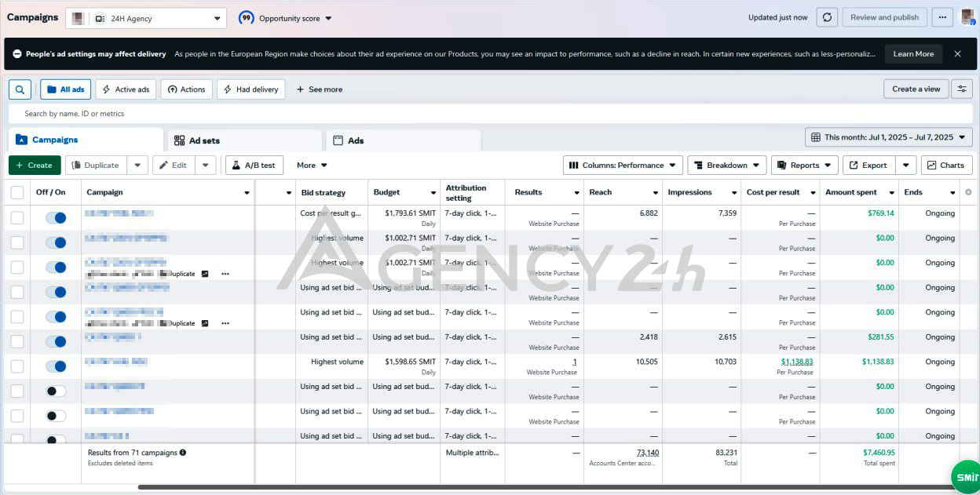Click the 73,140 total reach link
Image resolution: width=980 pixels, height=495 pixels.
click(x=648, y=453)
